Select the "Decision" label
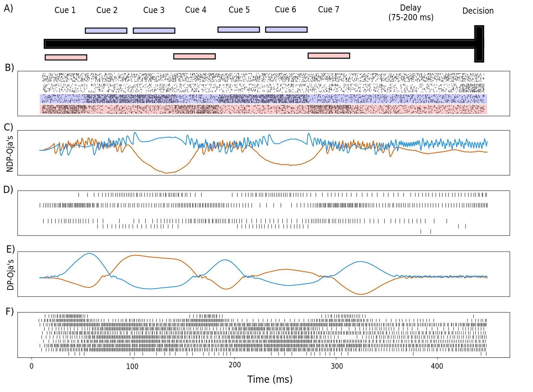Viewport: 533px width, 392px height. [x=478, y=11]
